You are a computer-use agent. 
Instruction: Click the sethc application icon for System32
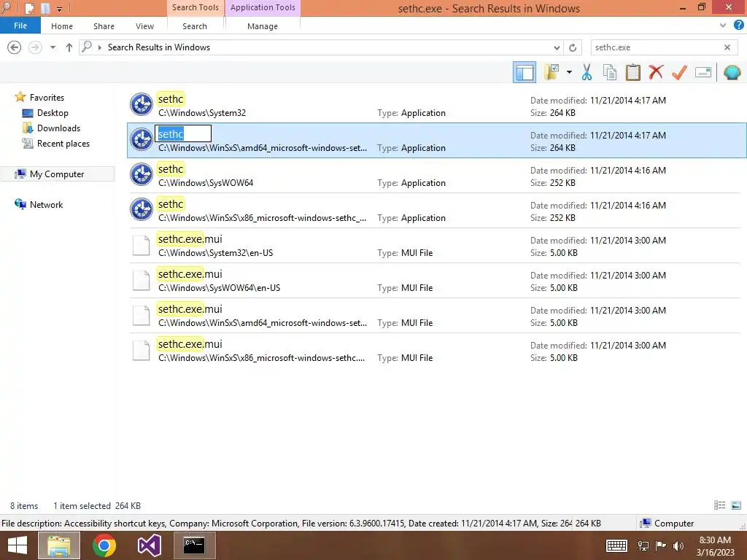tap(142, 104)
